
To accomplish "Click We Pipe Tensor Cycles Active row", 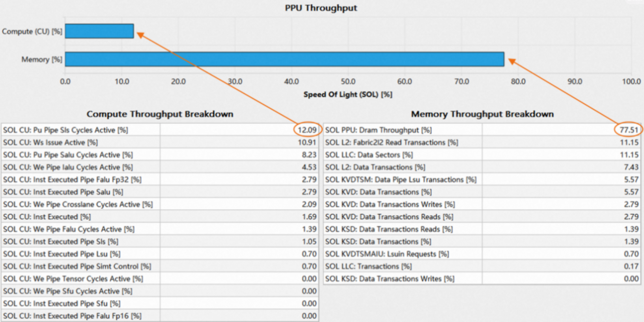I will coord(73,279).
